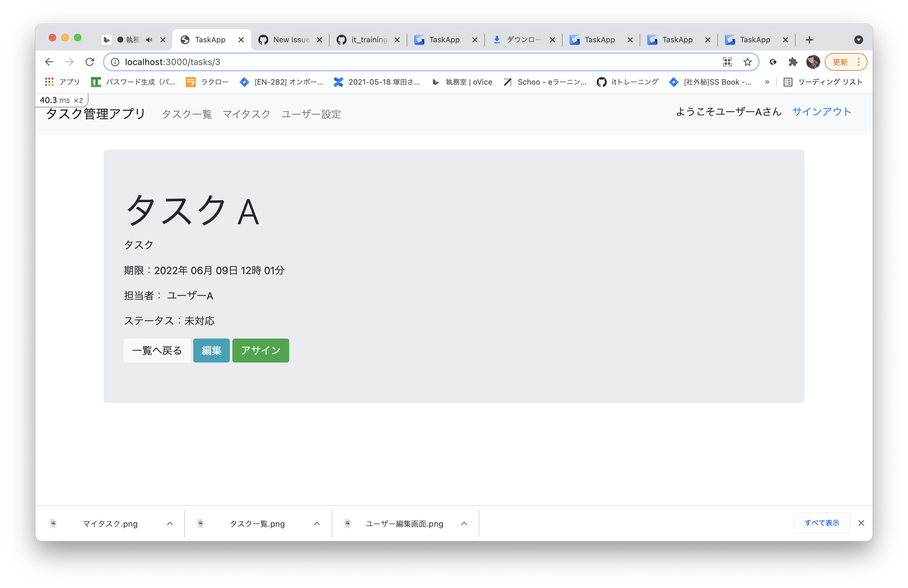Open the マイタスク navigation item
The width and height of the screenshot is (908, 588).
[x=247, y=114]
